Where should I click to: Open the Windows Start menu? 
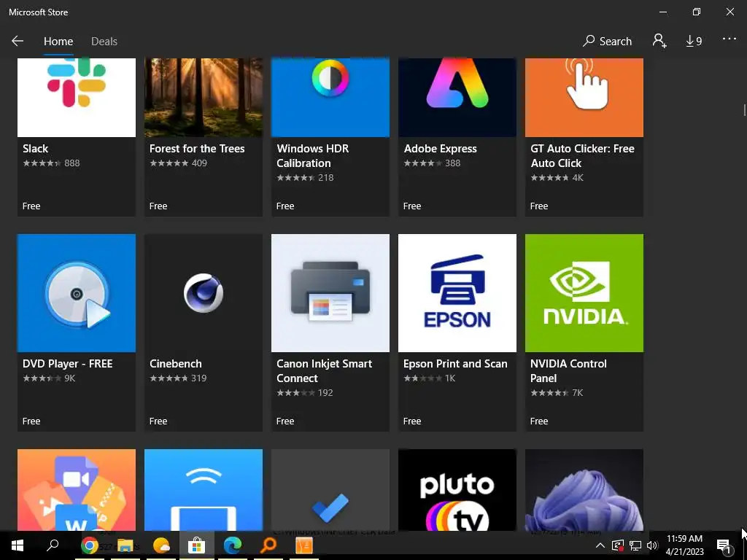coord(18,545)
